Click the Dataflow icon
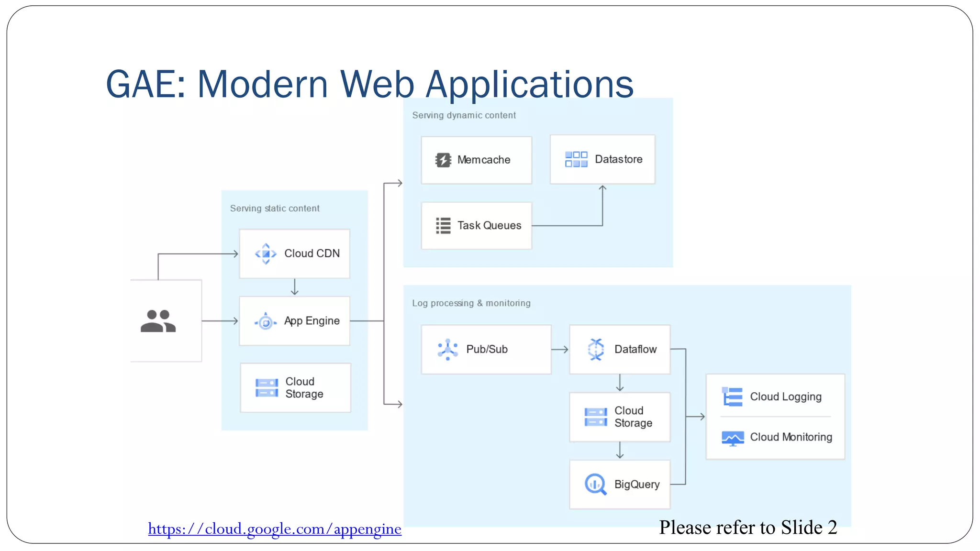Image resolution: width=980 pixels, height=551 pixels. coord(596,350)
